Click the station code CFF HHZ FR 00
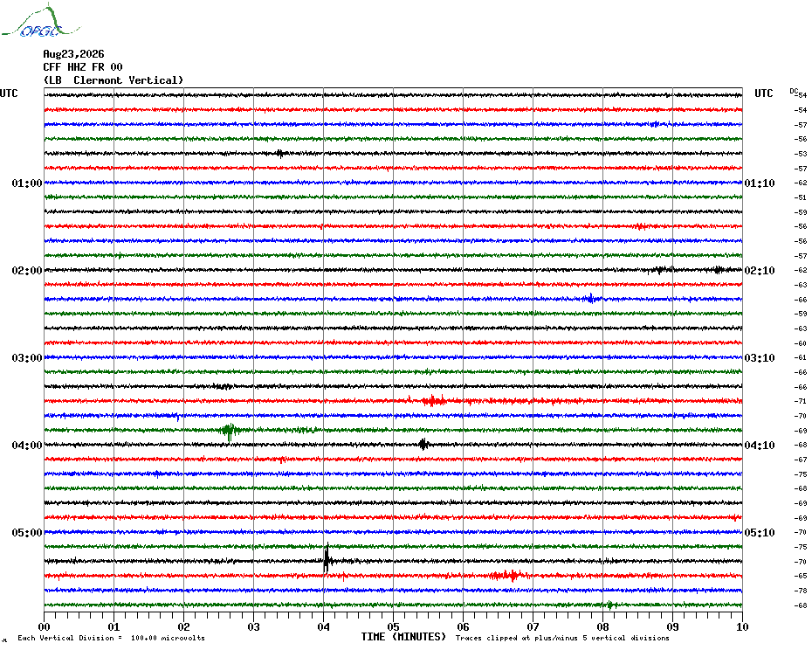 [83, 67]
